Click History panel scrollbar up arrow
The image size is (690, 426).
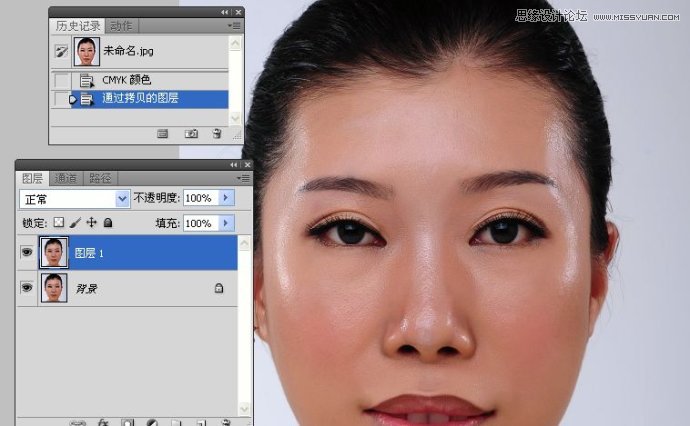click(x=235, y=43)
